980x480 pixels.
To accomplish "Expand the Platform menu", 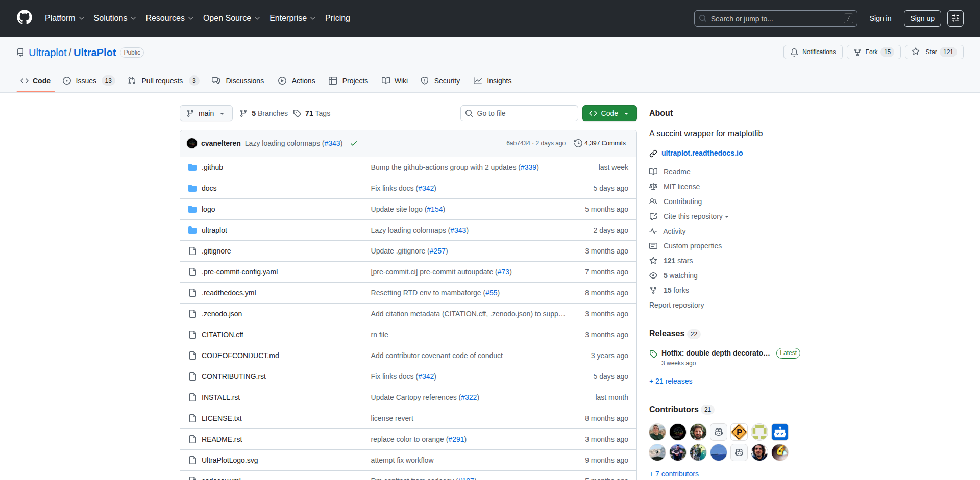I will pyautogui.click(x=64, y=18).
